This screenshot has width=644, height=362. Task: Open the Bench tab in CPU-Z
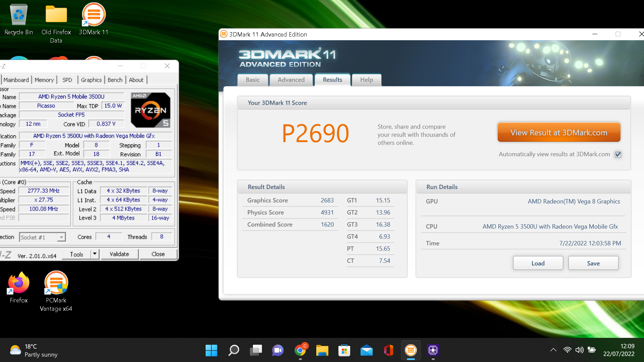click(115, 80)
